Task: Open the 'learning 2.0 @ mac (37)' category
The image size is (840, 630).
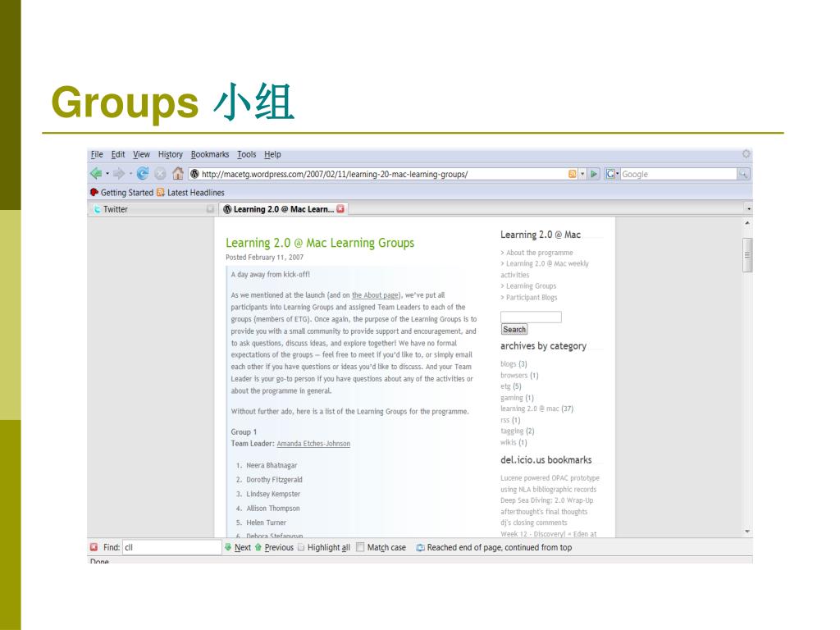Action: (x=536, y=409)
